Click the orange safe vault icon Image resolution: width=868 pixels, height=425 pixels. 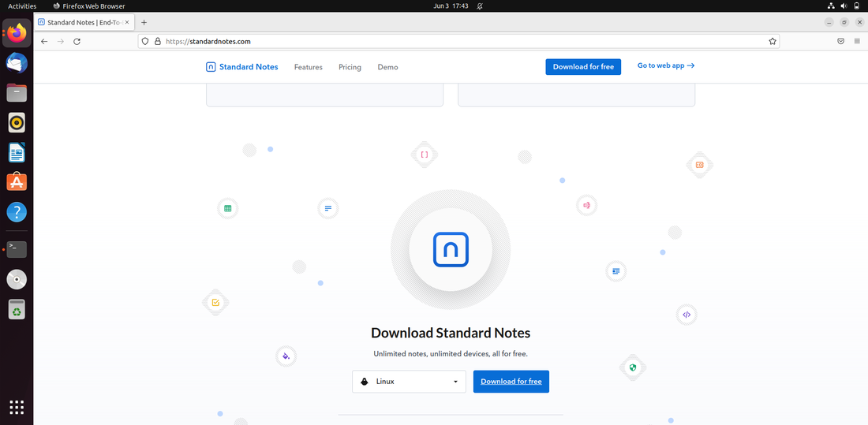tap(700, 165)
